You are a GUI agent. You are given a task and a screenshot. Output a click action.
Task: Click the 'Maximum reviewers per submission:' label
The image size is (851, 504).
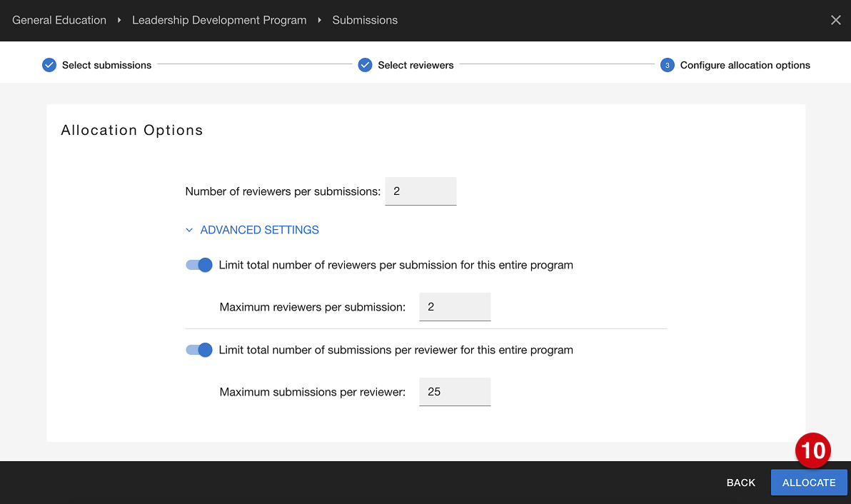(x=313, y=307)
